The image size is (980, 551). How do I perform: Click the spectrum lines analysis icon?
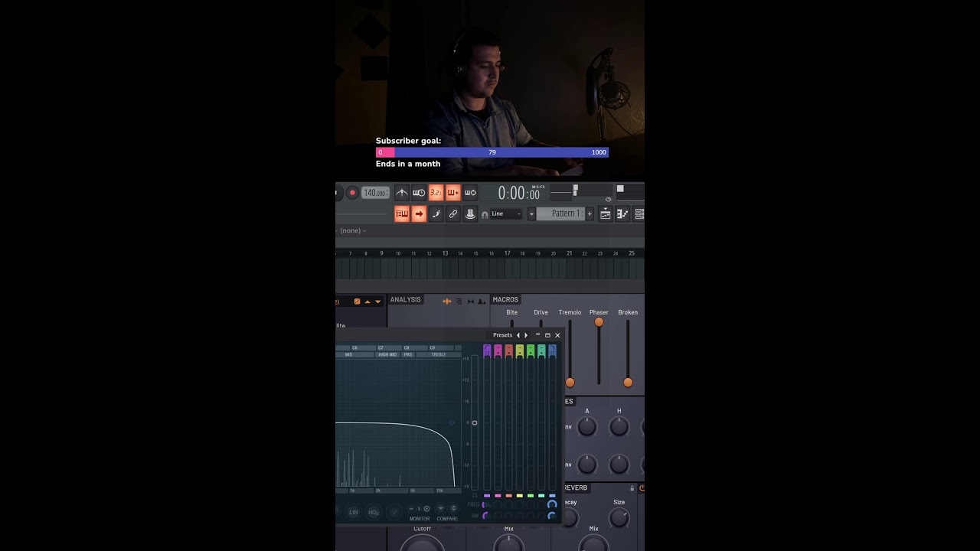point(459,302)
